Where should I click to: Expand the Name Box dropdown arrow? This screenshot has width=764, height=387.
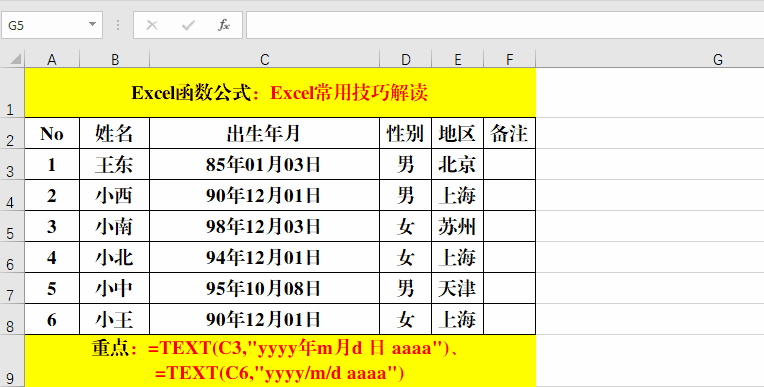point(92,24)
